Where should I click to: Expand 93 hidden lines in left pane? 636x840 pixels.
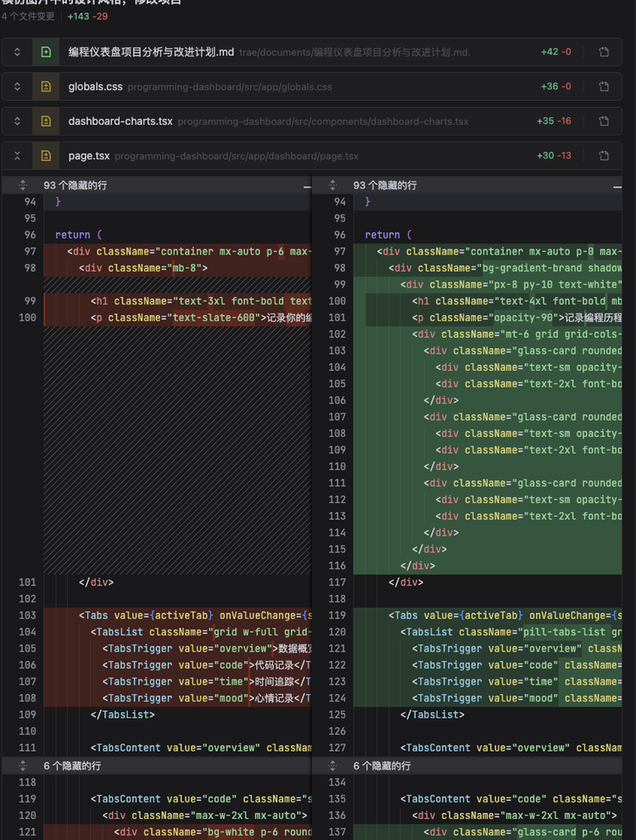pyautogui.click(x=23, y=185)
